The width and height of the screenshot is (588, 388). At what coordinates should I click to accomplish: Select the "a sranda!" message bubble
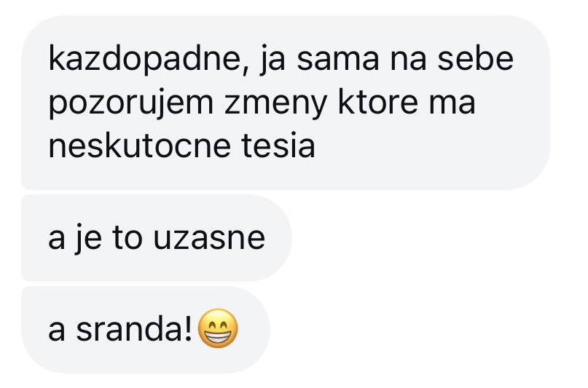click(x=146, y=330)
